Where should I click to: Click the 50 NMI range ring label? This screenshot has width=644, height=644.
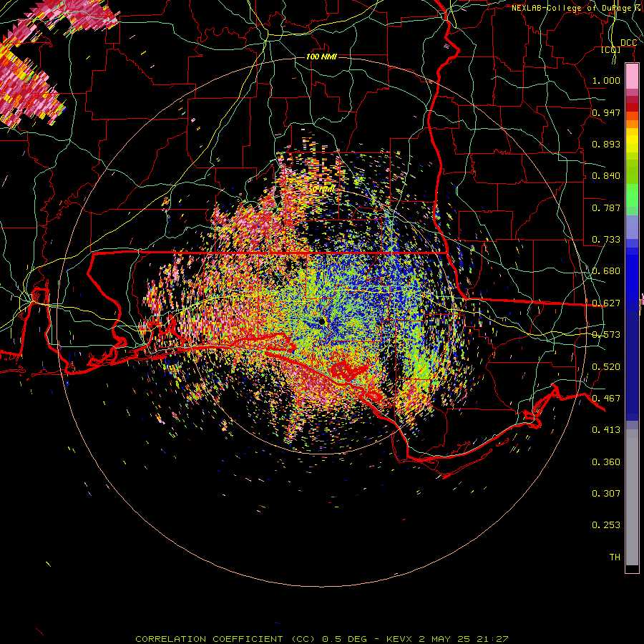pos(321,190)
